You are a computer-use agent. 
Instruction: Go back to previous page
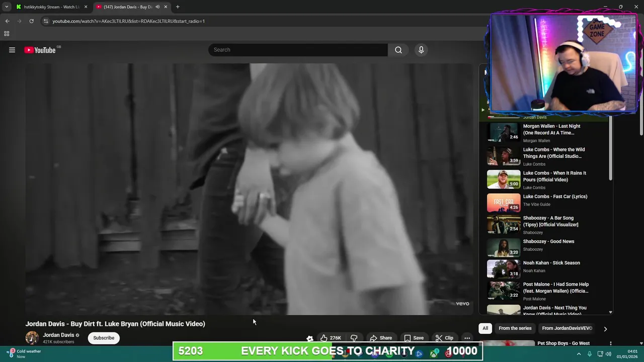tap(7, 21)
